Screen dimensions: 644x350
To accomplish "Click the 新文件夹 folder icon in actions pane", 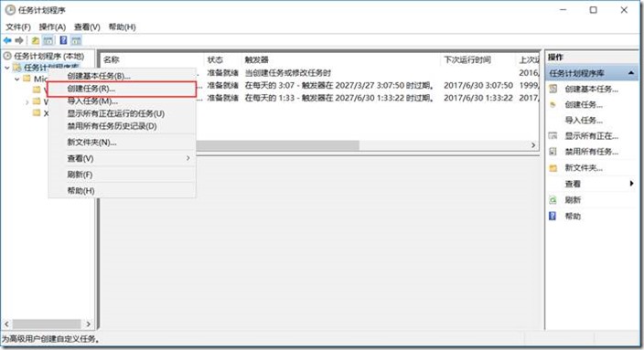I will (553, 168).
